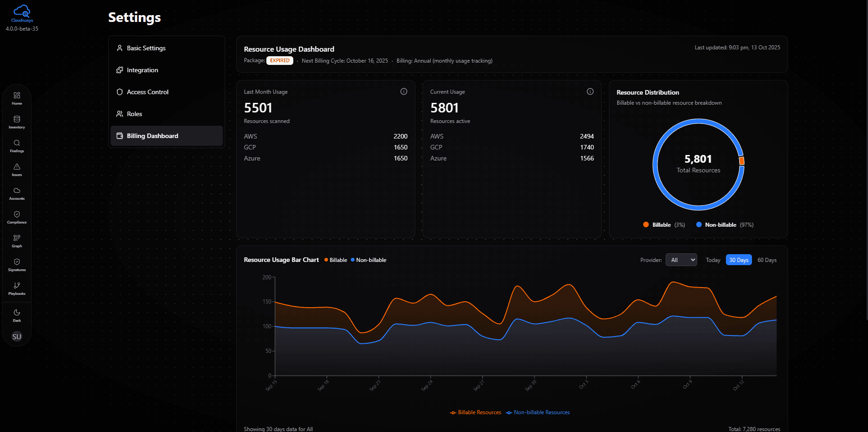Image resolution: width=868 pixels, height=432 pixels.
Task: Click orange Billable swatch in distribution legend
Action: pyautogui.click(x=646, y=224)
